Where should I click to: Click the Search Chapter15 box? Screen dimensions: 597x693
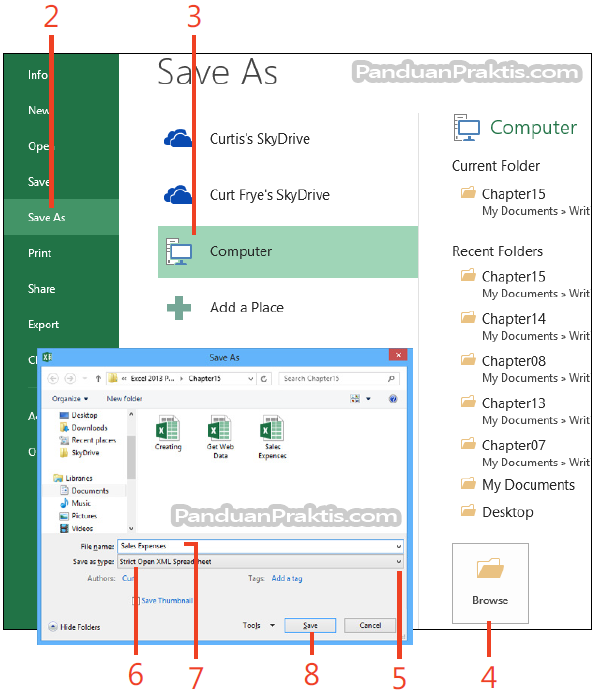(x=338, y=379)
